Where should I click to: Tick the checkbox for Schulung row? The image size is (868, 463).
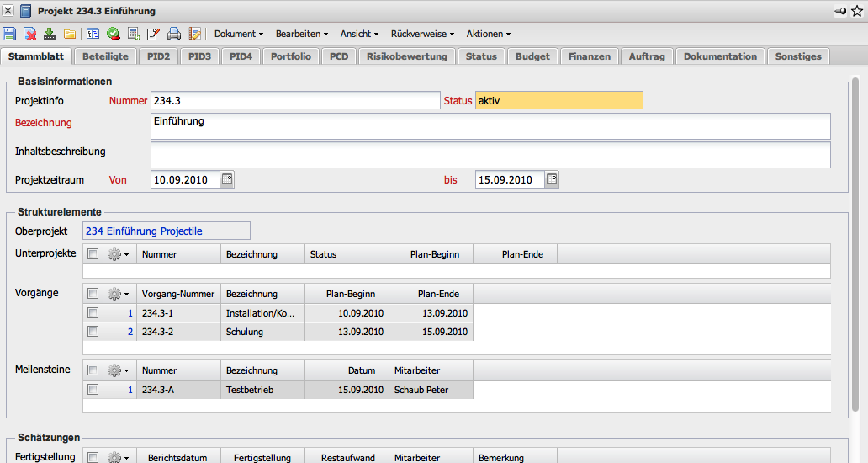(93, 332)
